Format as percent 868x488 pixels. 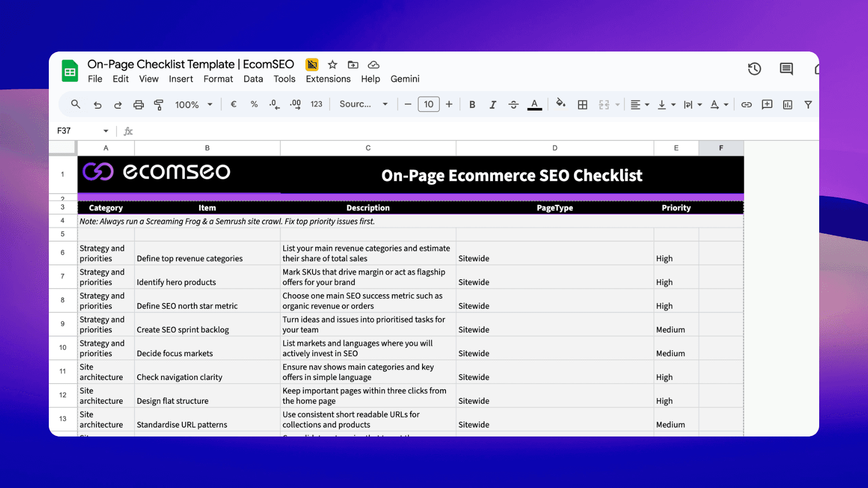254,104
